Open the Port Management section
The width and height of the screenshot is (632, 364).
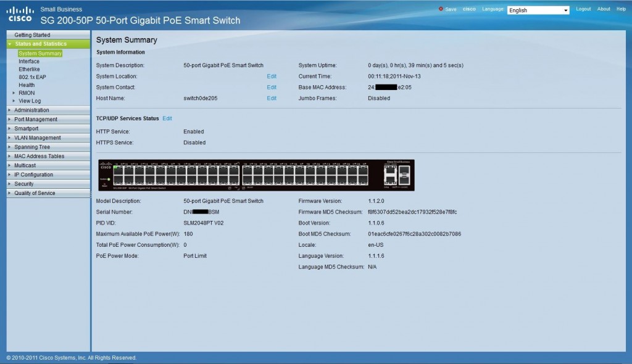(36, 120)
